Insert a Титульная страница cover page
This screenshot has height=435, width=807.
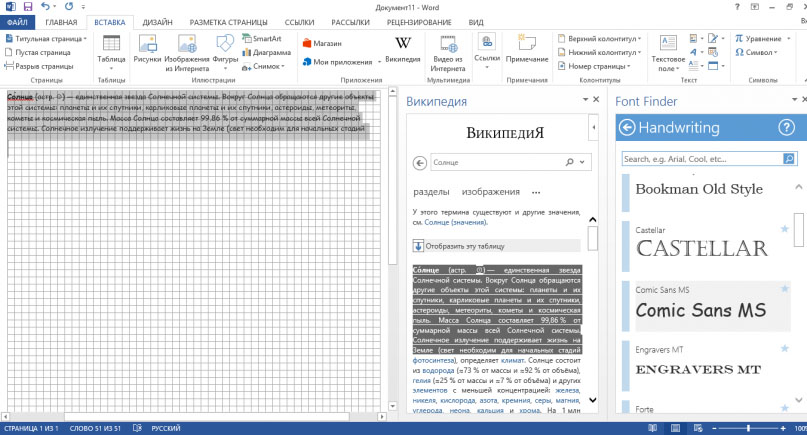45,39
